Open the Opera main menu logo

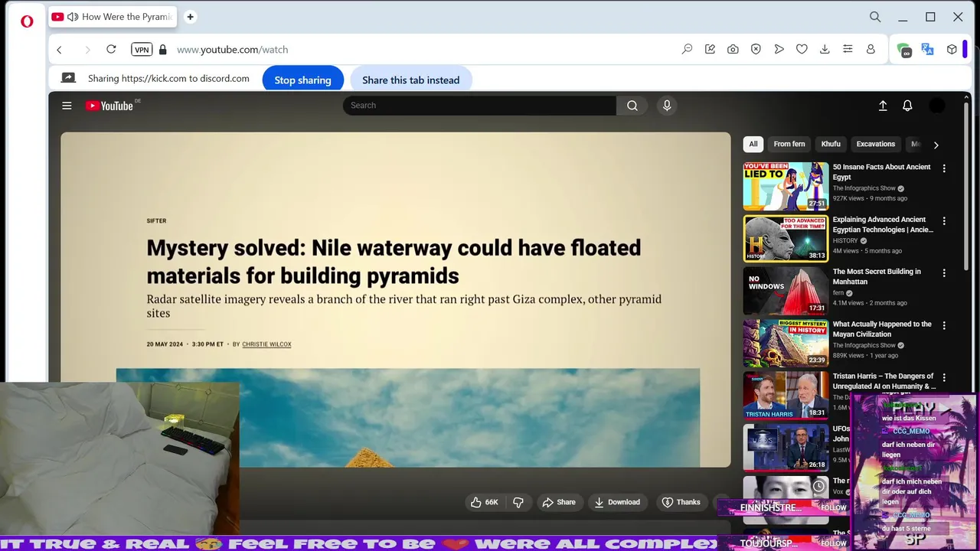point(27,21)
